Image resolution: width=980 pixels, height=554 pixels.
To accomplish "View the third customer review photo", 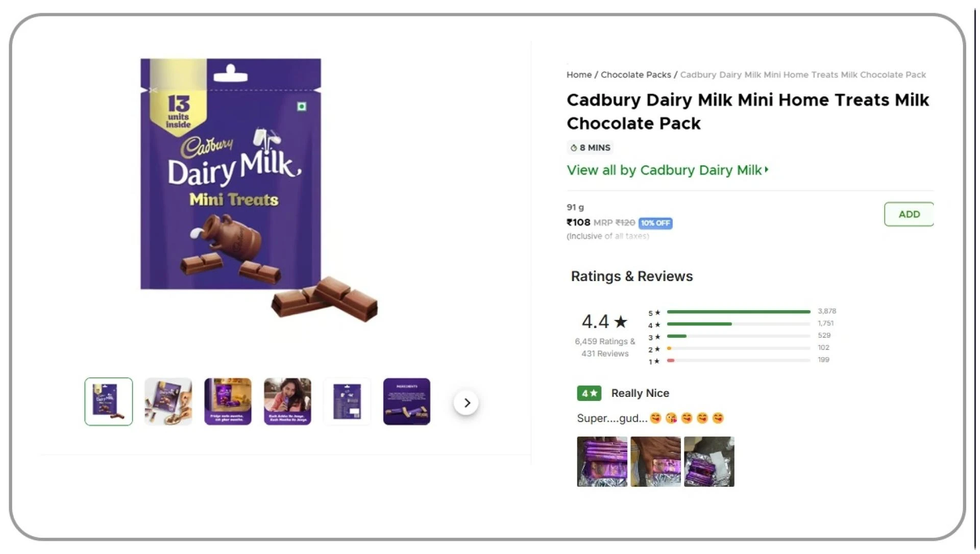I will [x=709, y=461].
